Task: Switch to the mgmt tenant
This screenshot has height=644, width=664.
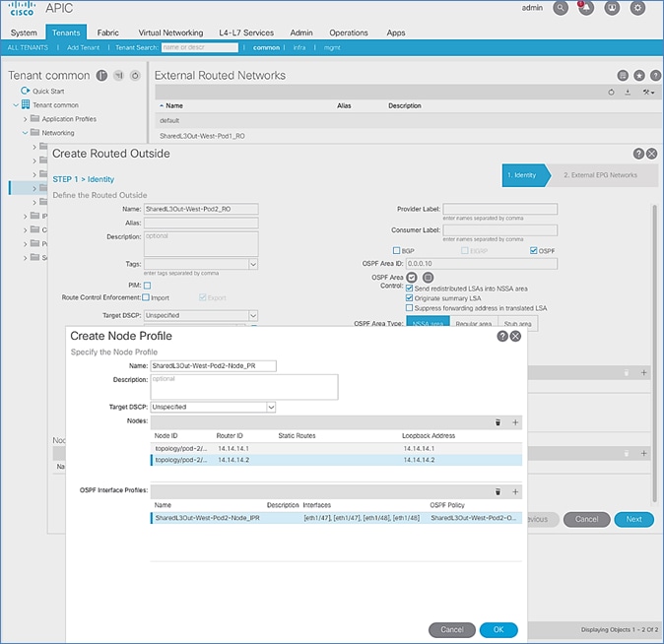Action: (332, 47)
